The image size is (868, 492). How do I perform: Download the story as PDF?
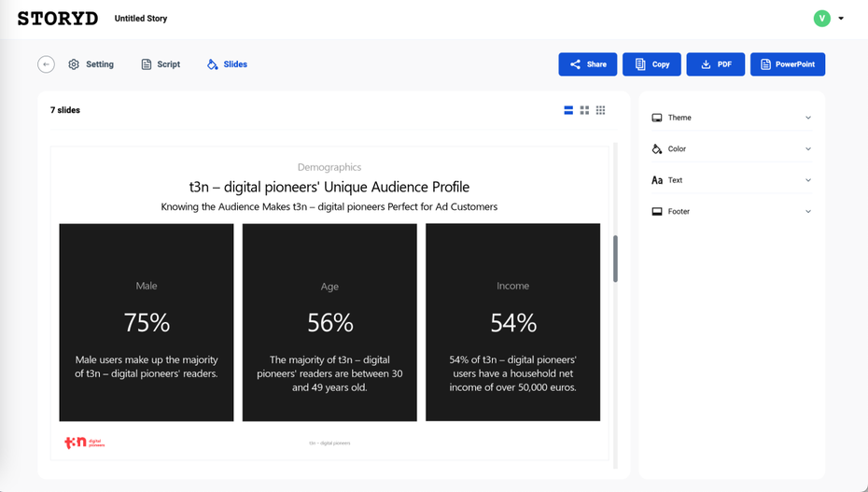click(x=715, y=64)
